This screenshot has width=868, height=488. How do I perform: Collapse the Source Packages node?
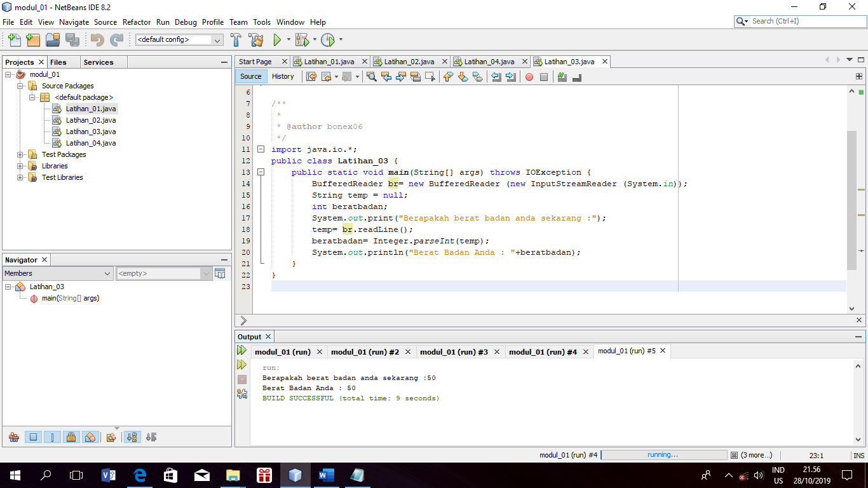click(x=20, y=86)
